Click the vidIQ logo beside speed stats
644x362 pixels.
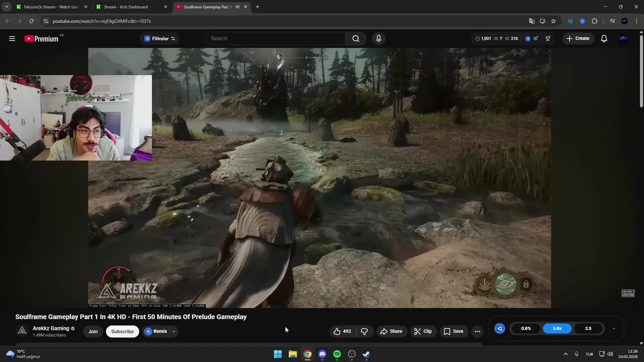(500, 328)
